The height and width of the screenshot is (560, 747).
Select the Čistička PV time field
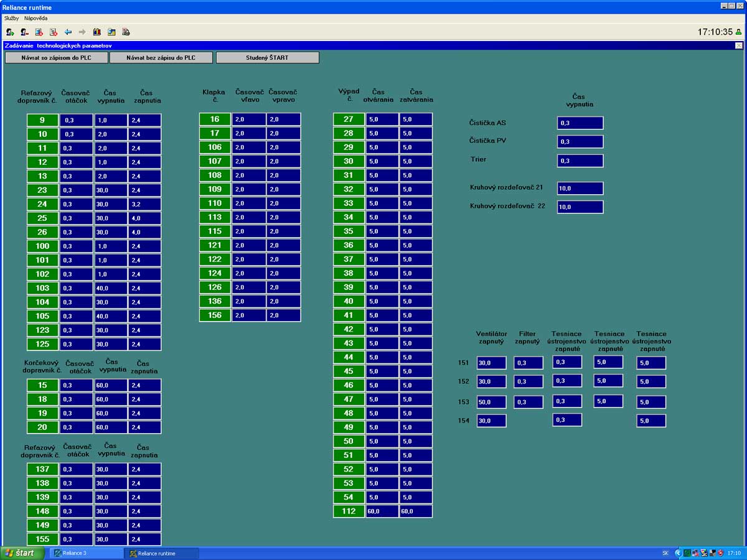pos(580,142)
